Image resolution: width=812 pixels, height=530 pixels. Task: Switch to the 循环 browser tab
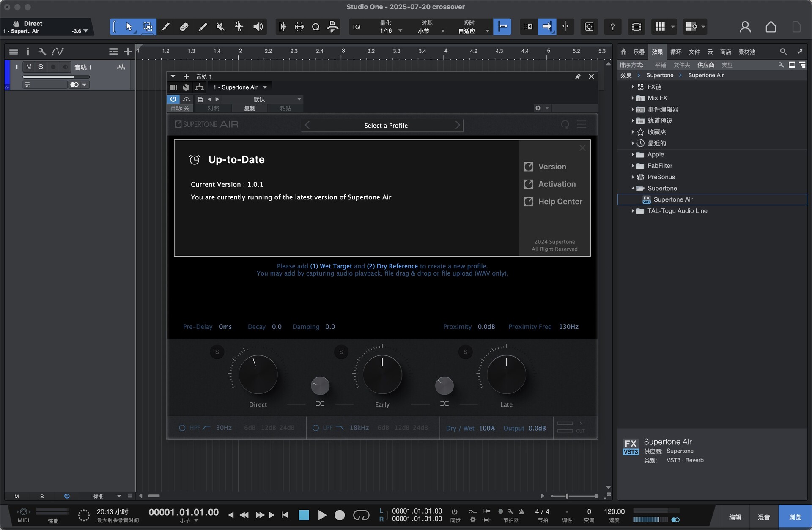(676, 52)
